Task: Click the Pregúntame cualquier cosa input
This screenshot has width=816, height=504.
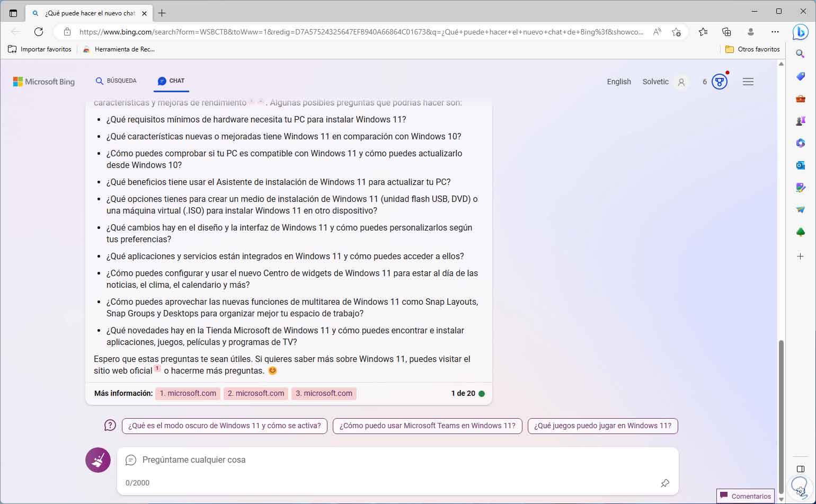Action: pos(397,460)
